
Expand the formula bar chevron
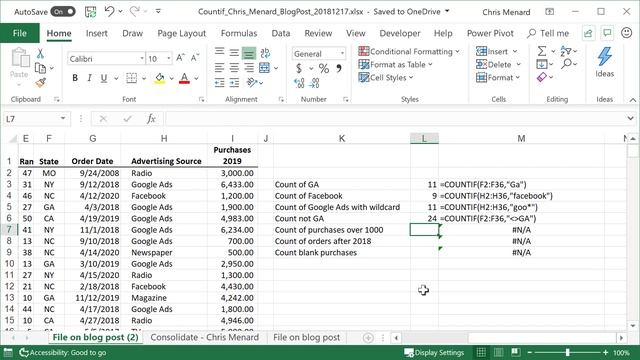pyautogui.click(x=631, y=119)
